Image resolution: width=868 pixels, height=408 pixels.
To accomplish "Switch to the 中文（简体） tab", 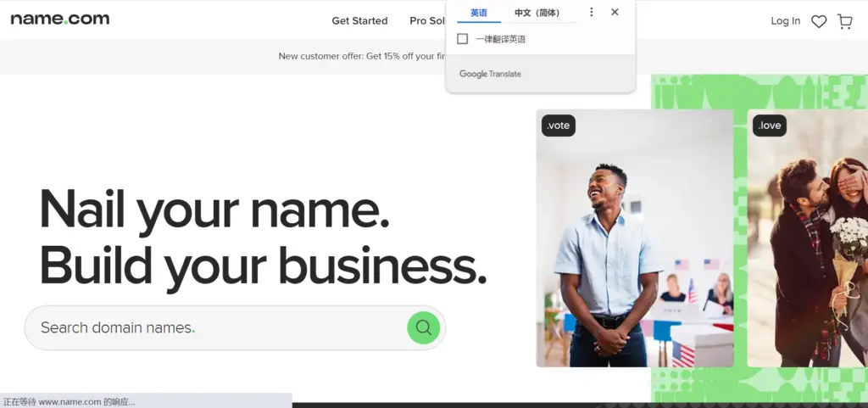I will [537, 13].
